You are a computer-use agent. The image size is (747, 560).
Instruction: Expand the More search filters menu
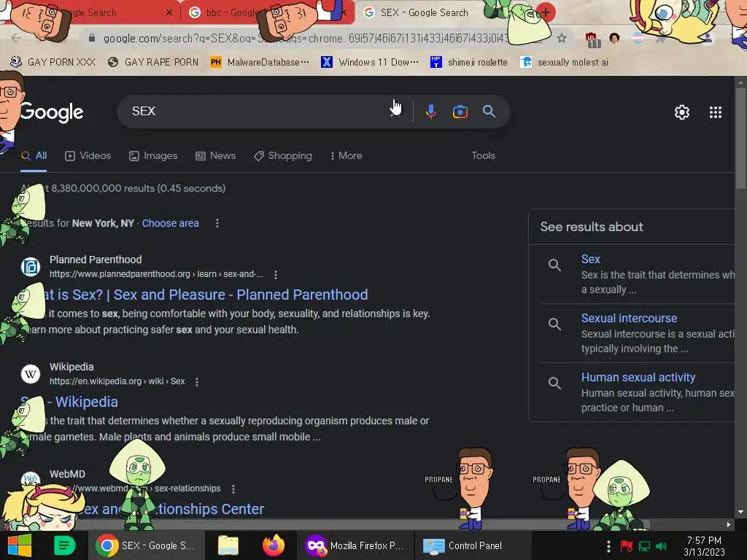(347, 156)
